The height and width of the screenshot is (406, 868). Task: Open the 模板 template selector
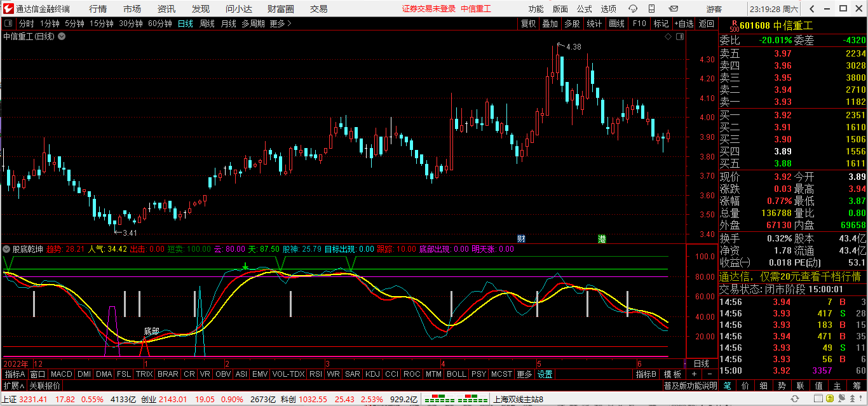672,375
